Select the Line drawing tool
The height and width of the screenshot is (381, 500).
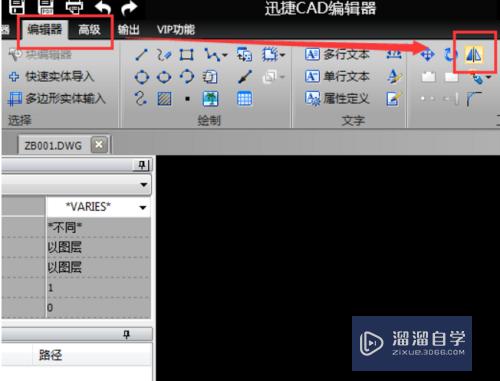[x=141, y=55]
